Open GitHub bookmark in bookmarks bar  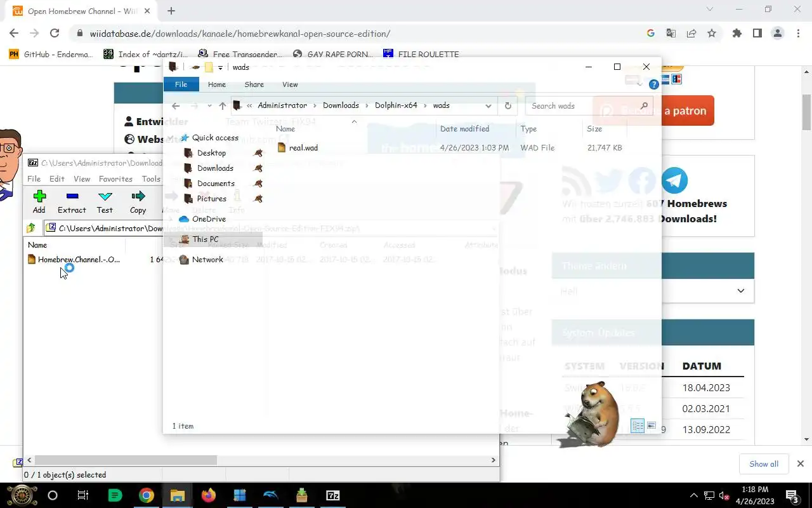point(51,54)
